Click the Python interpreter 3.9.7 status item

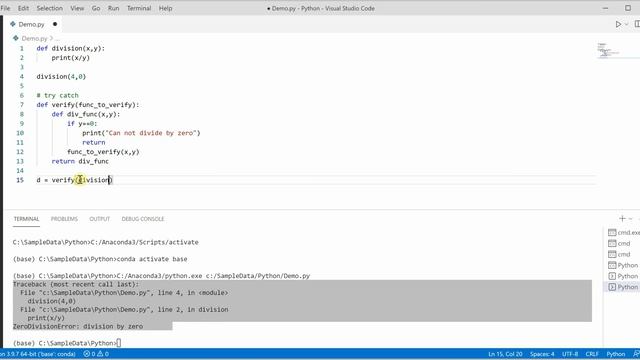[x=38, y=354]
